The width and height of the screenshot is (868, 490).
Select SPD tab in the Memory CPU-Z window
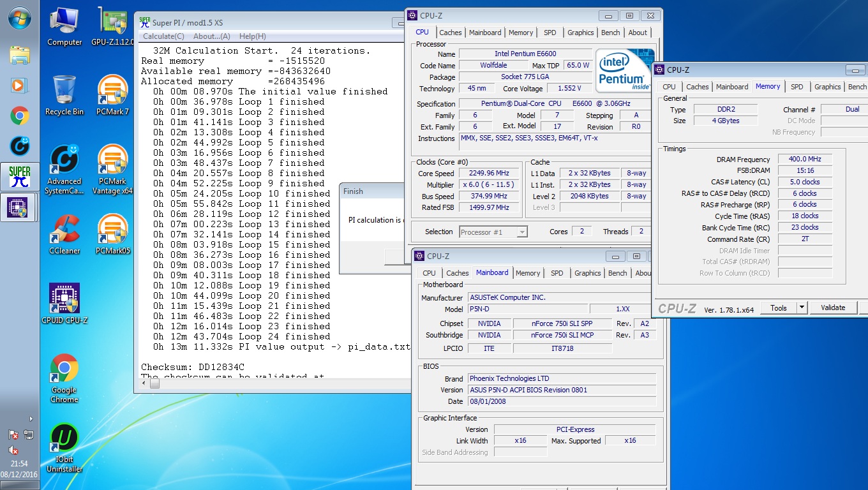(797, 87)
